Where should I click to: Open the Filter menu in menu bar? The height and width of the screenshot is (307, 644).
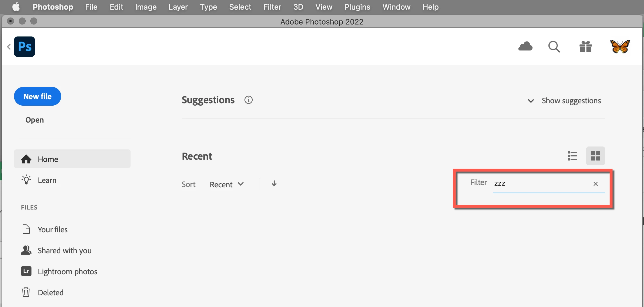pyautogui.click(x=272, y=7)
